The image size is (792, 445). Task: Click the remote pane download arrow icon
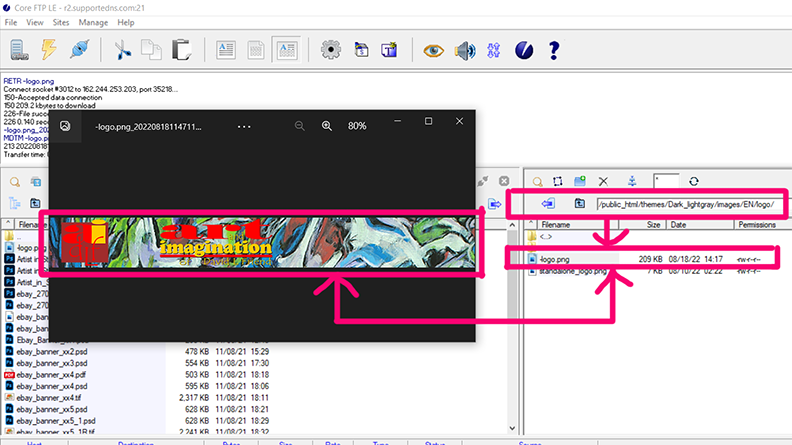[632, 181]
